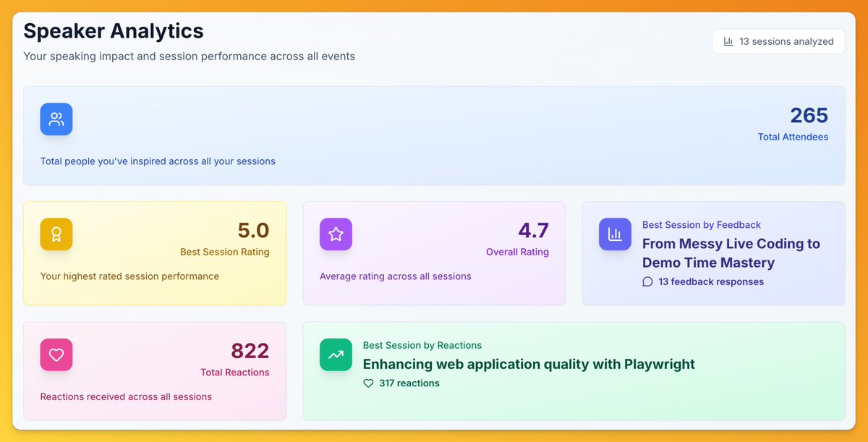Click the purple star icon for Overall Rating
The height and width of the screenshot is (442, 868).
coord(336,235)
